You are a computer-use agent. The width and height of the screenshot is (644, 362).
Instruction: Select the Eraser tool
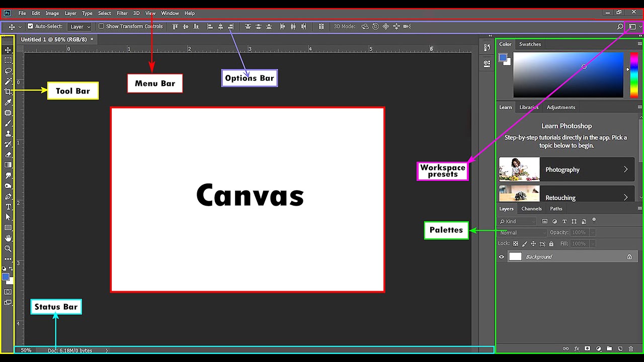(x=8, y=155)
